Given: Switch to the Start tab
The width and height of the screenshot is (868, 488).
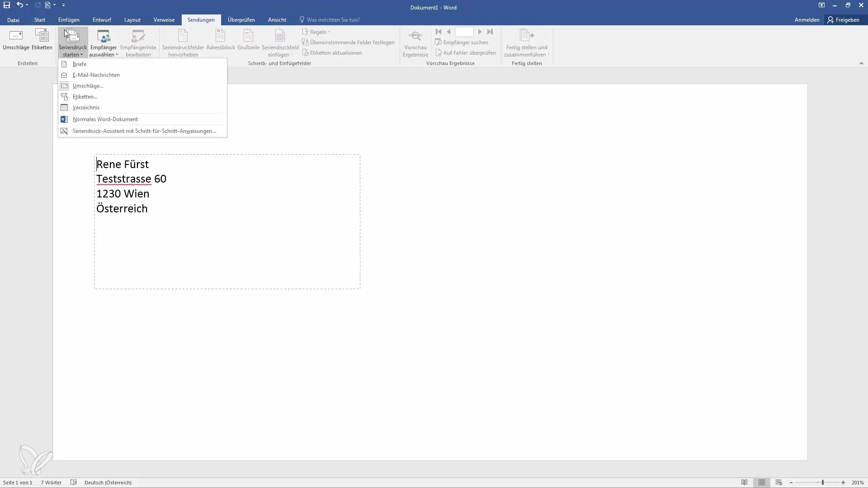Looking at the screenshot, I should [x=39, y=20].
